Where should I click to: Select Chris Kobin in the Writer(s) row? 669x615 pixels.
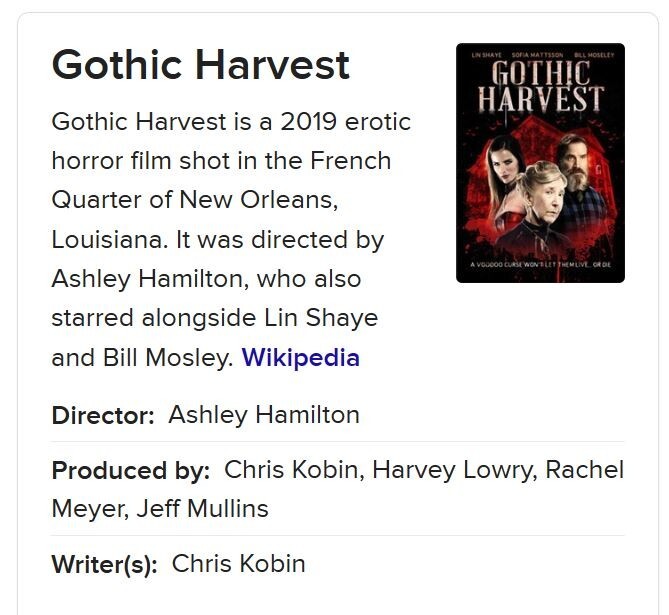click(239, 564)
